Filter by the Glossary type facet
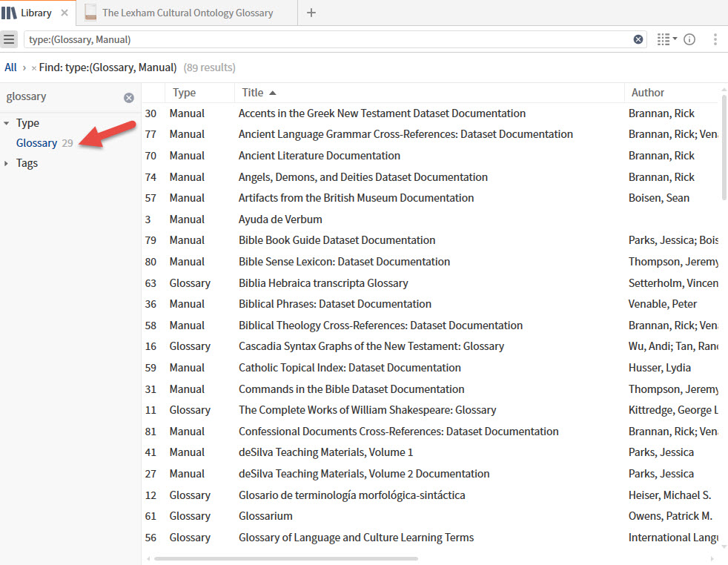728x565 pixels. pos(36,143)
